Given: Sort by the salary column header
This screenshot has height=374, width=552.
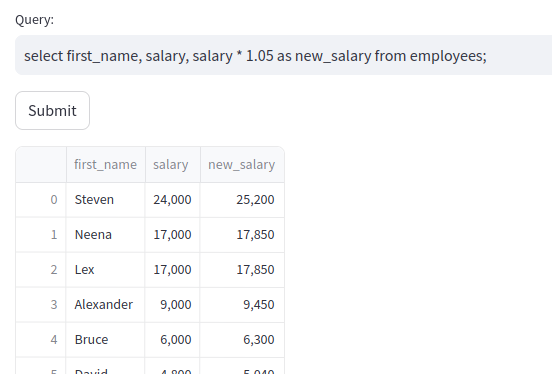Looking at the screenshot, I should [172, 165].
